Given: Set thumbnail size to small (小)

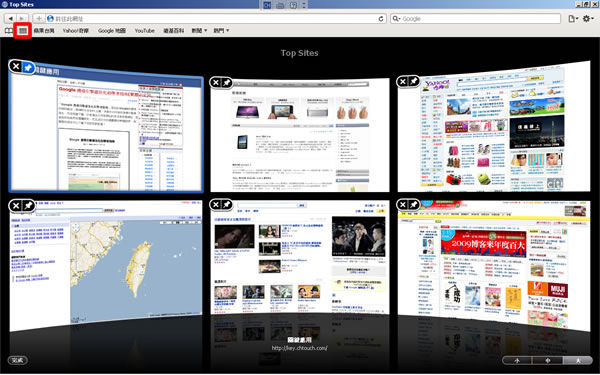Looking at the screenshot, I should 517,360.
